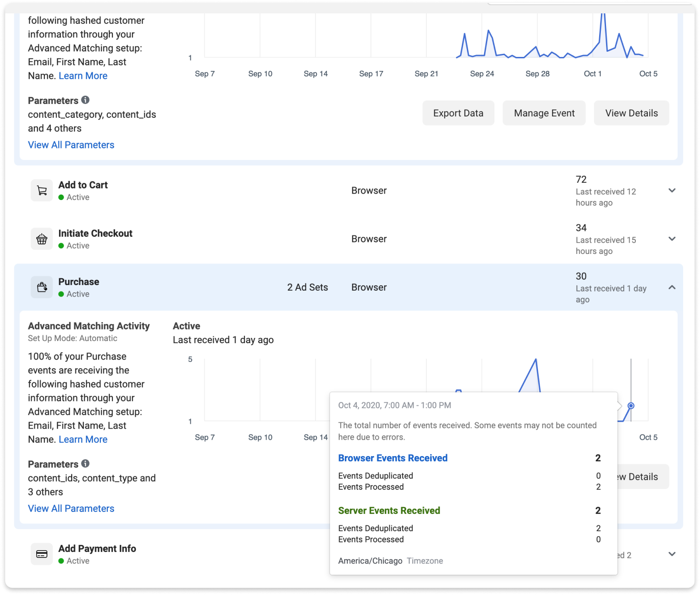Open View All Parameters under Purchase

[71, 508]
